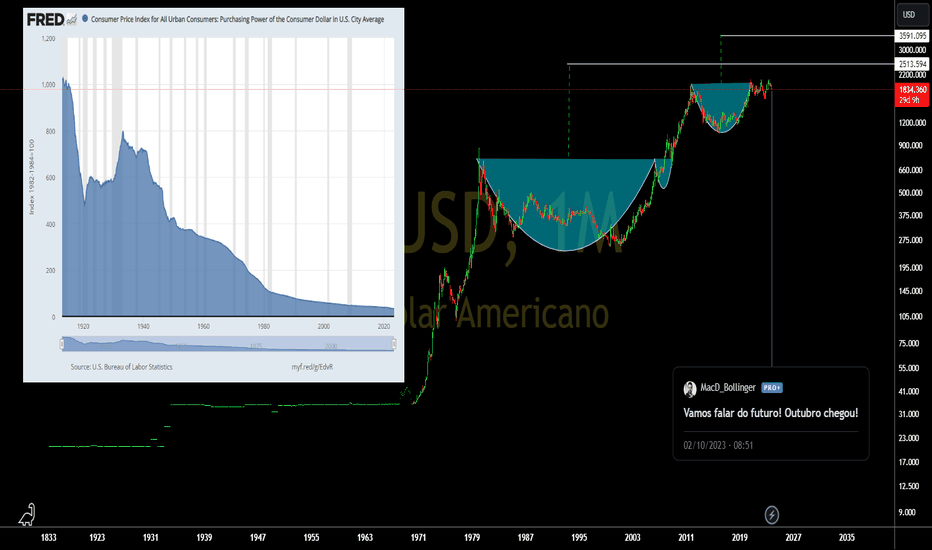Viewport: 932px width, 550px height.
Task: Open the myf.red/g/EdvR link
Action: coord(312,367)
